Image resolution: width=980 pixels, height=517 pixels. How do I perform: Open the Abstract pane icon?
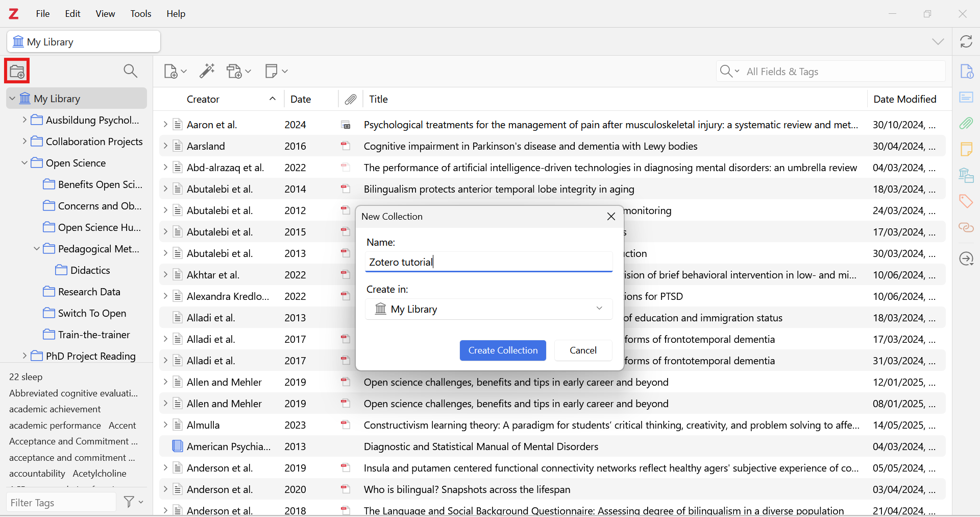(966, 97)
